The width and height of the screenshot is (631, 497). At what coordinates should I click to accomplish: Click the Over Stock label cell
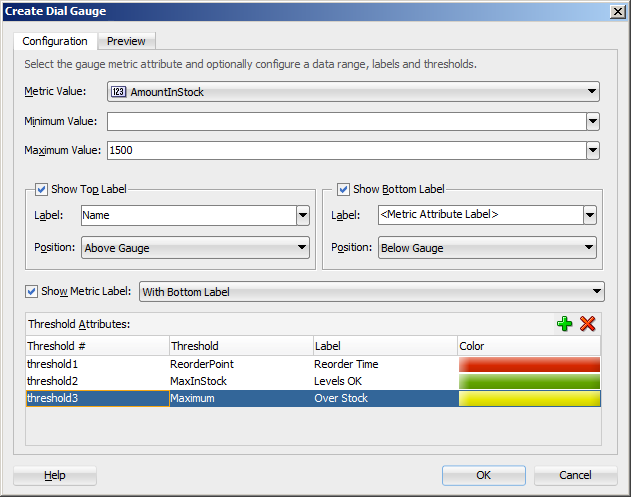(385, 398)
